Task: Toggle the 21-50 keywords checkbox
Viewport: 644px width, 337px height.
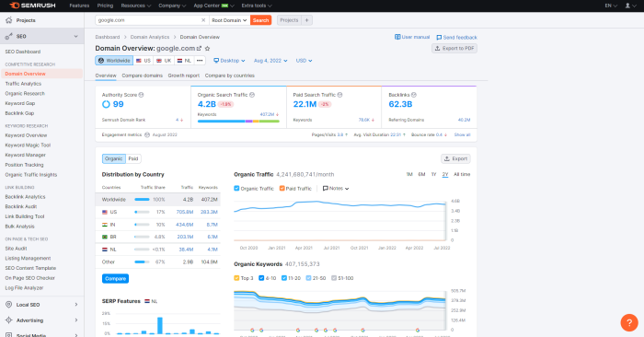Action: [x=308, y=278]
